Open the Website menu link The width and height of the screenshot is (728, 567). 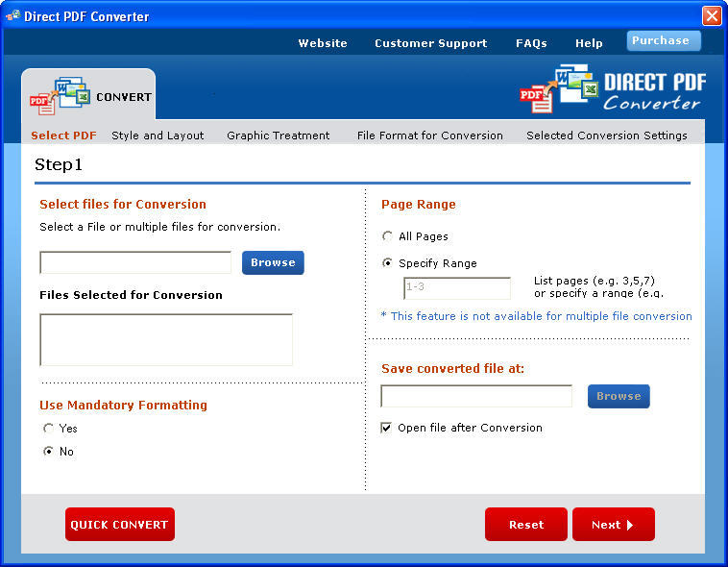(323, 43)
